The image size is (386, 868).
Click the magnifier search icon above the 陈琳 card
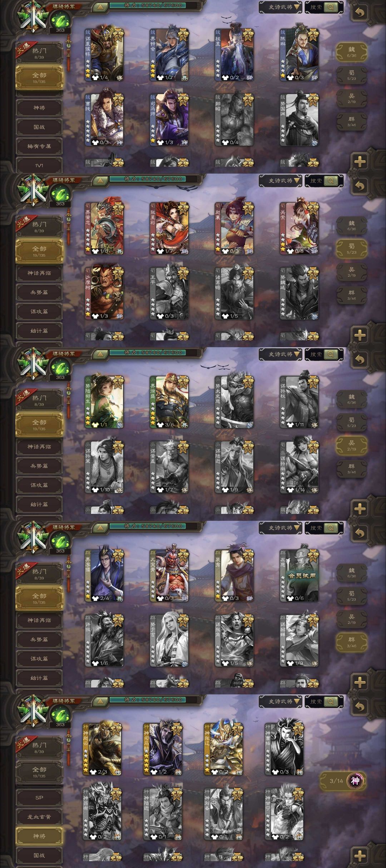[331, 7]
